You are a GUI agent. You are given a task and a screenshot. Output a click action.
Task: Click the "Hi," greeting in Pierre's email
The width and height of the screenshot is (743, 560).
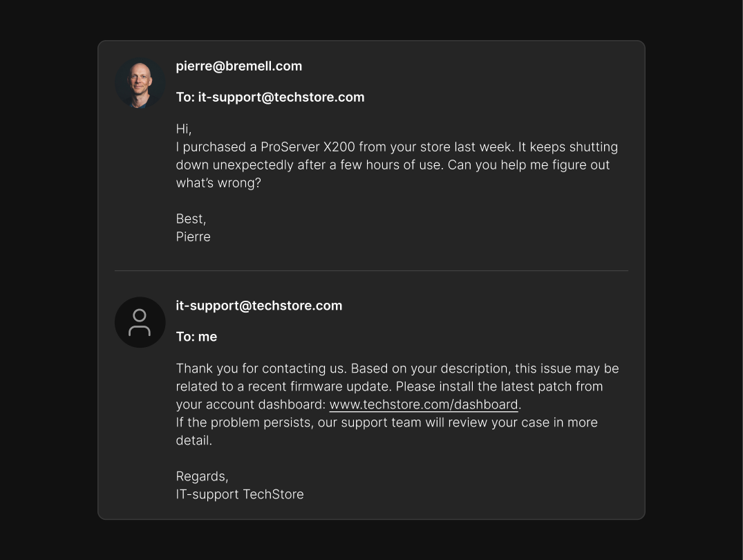point(184,129)
